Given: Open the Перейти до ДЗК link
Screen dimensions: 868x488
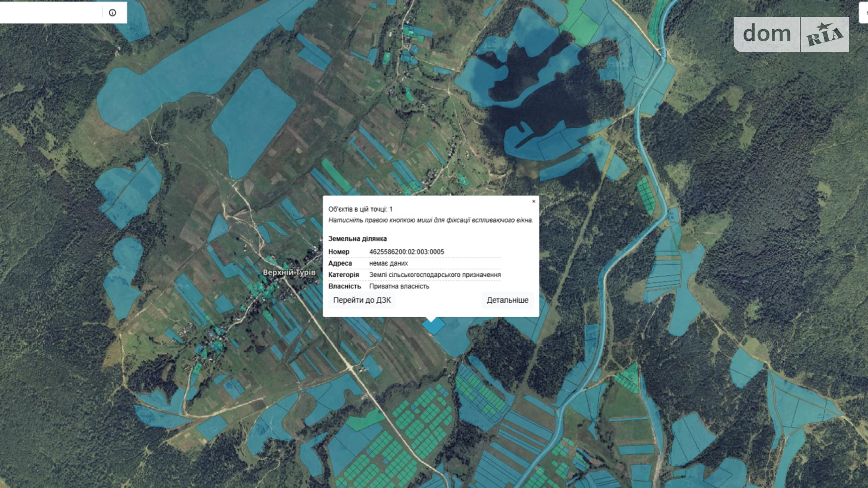Looking at the screenshot, I should point(362,300).
